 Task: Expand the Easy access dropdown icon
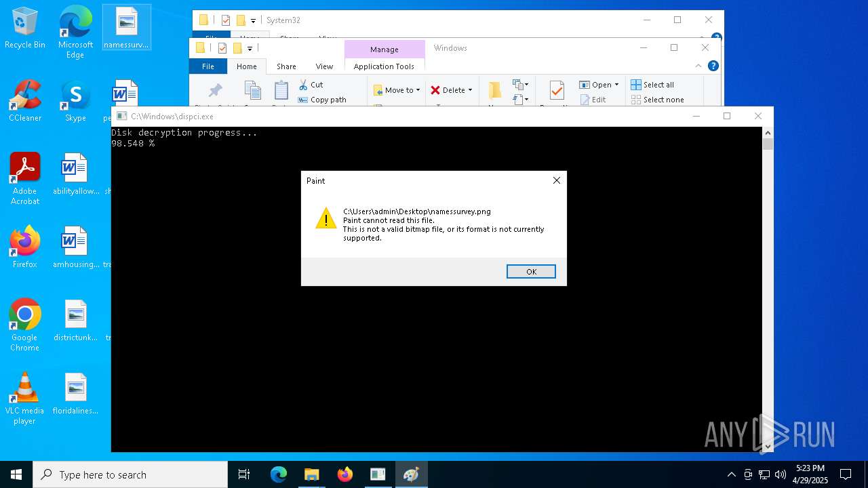(x=520, y=100)
